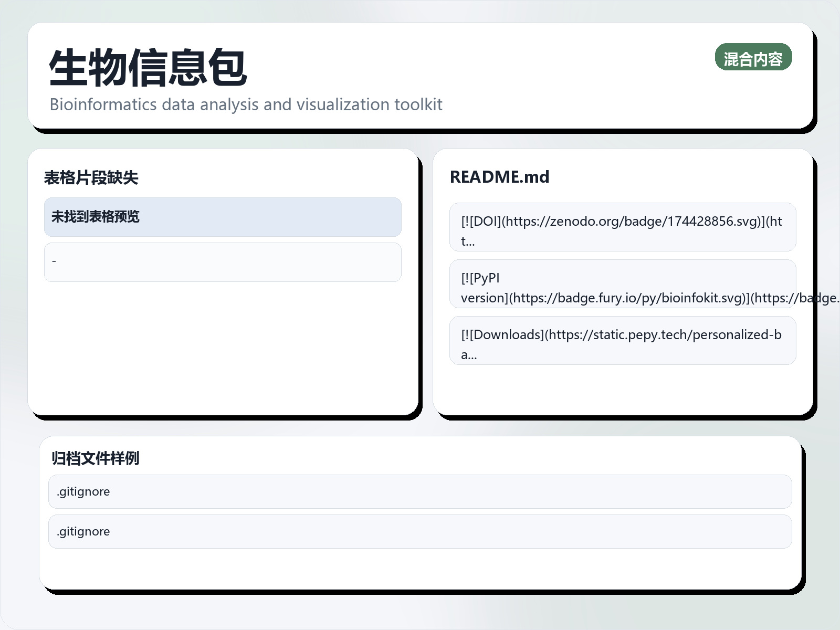Open the PyPI version badge entry

[622, 283]
